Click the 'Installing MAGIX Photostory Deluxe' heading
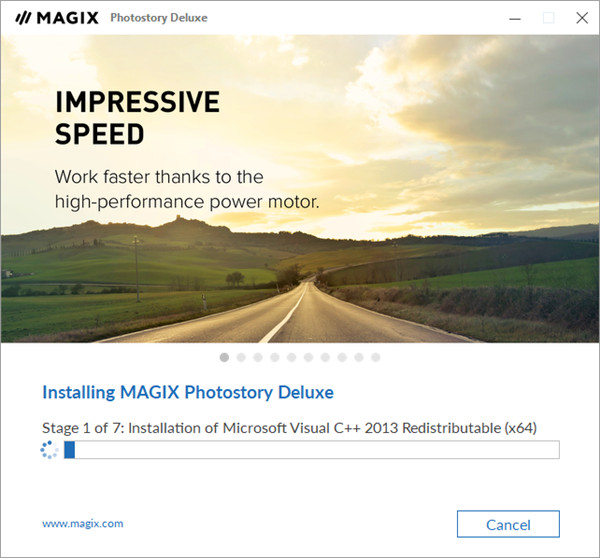Screen dimensions: 600x558 click(x=188, y=392)
